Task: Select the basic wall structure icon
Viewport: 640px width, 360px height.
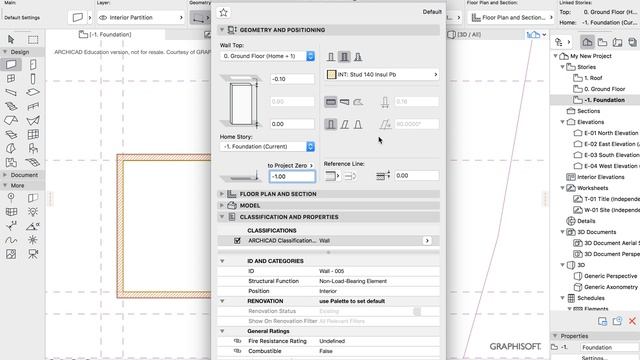Action: pyautogui.click(x=331, y=57)
